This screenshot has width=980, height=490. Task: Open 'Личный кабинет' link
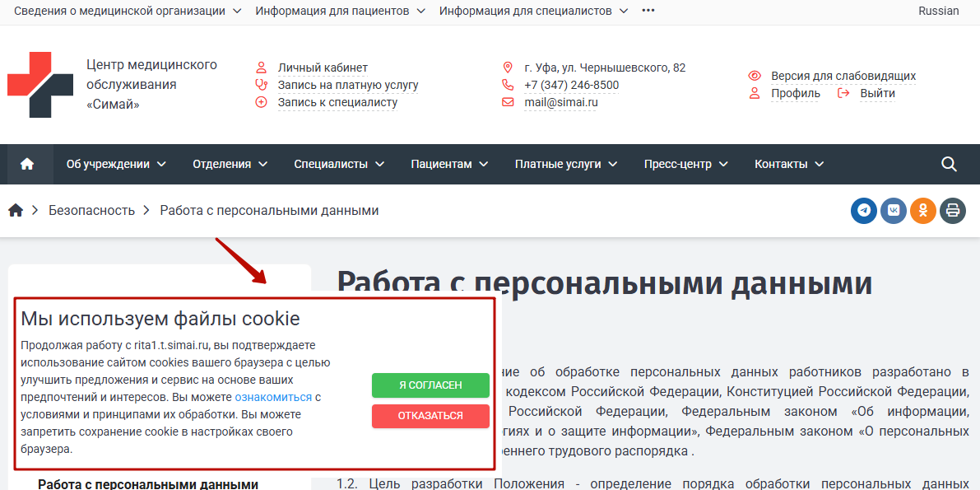pos(323,68)
